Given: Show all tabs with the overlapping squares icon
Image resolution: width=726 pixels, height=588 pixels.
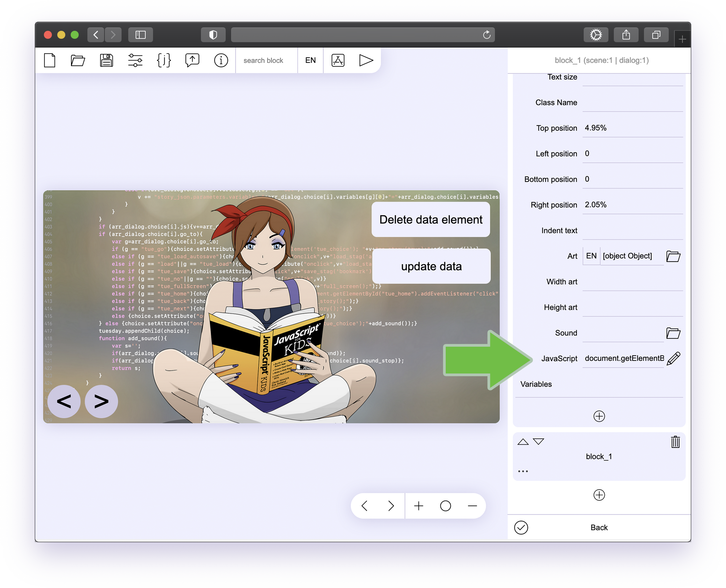Looking at the screenshot, I should pyautogui.click(x=656, y=35).
